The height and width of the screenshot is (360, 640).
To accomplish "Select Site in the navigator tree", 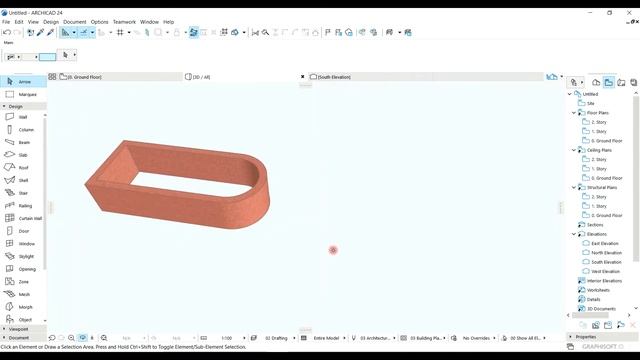I will pos(591,103).
